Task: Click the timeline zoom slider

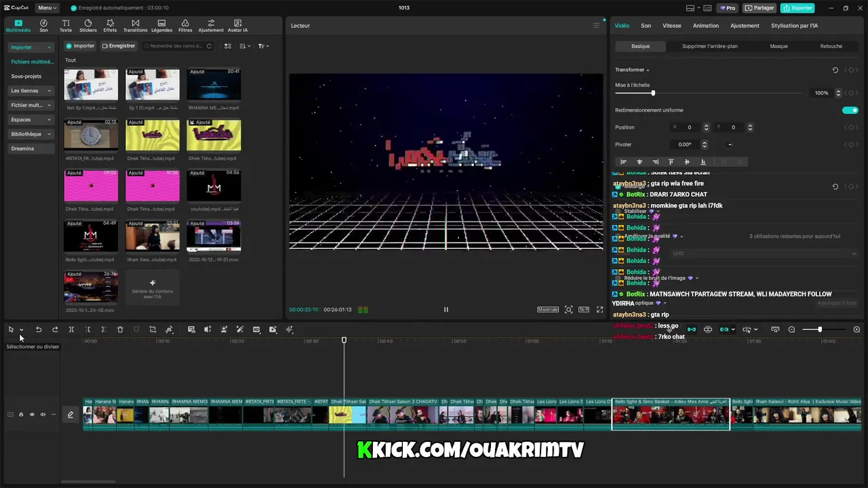Action: [819, 329]
